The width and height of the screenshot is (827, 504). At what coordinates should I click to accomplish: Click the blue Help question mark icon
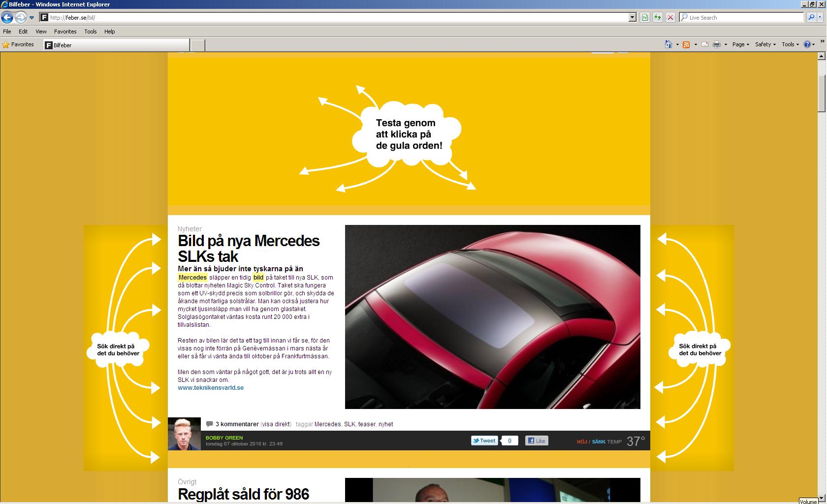[x=807, y=44]
